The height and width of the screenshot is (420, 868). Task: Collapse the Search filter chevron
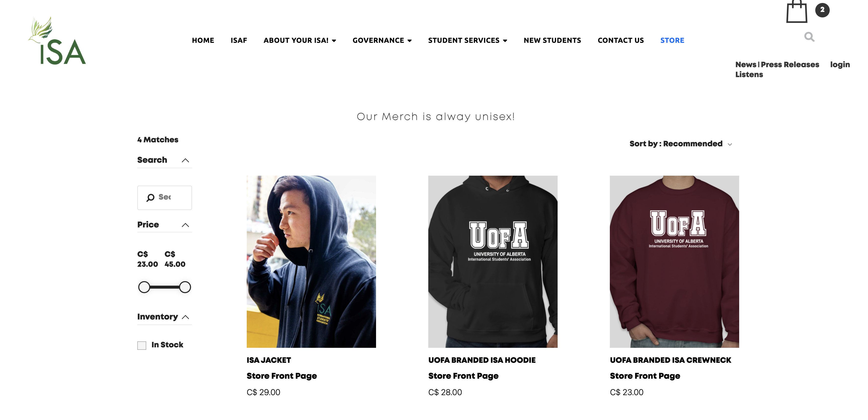tap(185, 160)
